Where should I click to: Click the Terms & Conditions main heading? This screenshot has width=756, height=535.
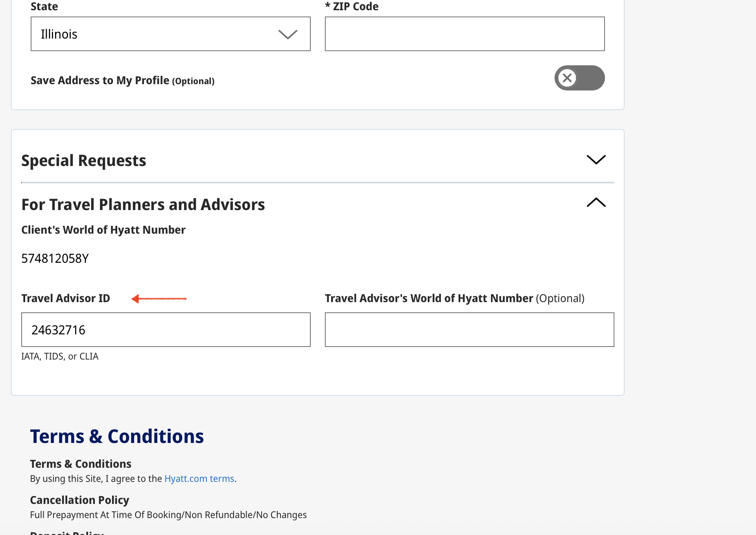point(117,436)
